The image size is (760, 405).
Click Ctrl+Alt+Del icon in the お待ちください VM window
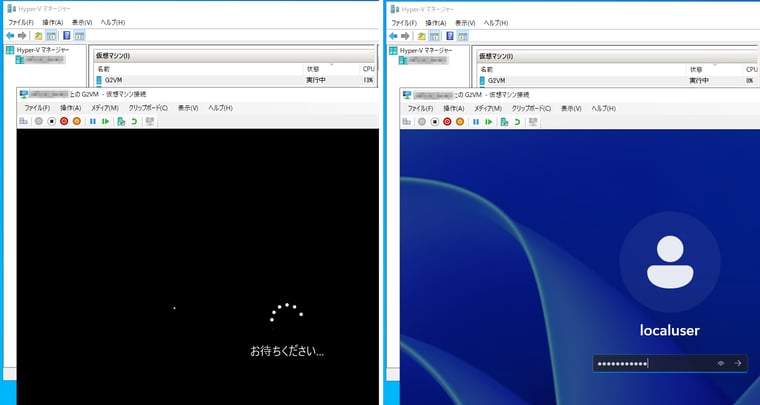(23, 122)
